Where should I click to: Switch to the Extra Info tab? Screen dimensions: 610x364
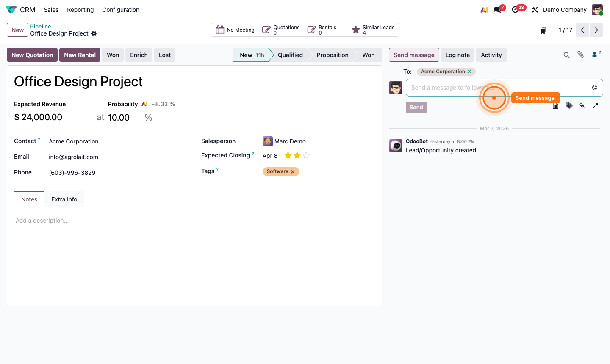64,199
